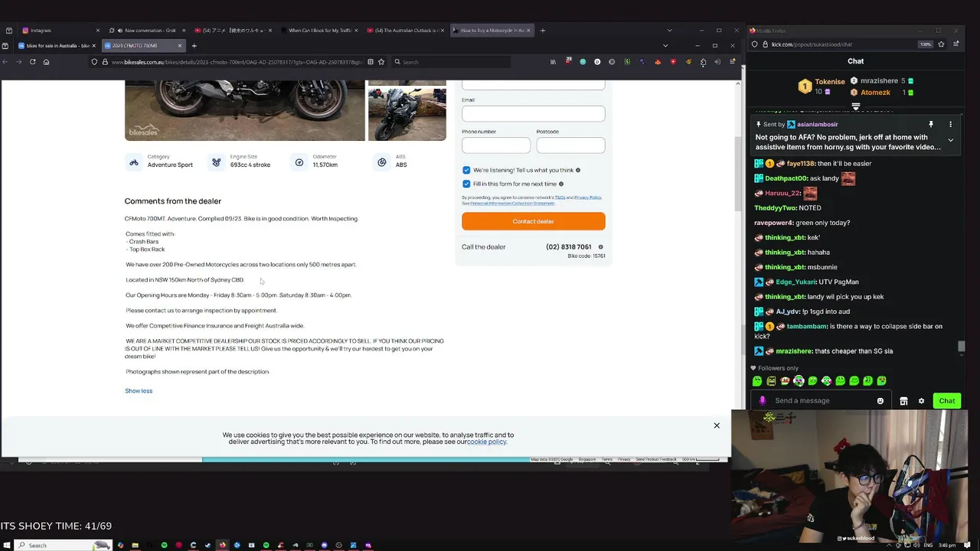Viewport: 980px width, 551px height.
Task: Click the browser Search field in toolbar
Action: point(452,62)
